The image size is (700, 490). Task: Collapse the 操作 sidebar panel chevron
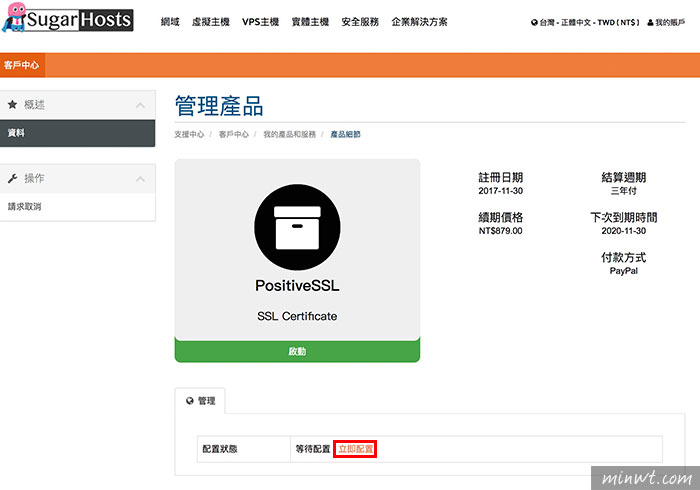click(x=140, y=179)
